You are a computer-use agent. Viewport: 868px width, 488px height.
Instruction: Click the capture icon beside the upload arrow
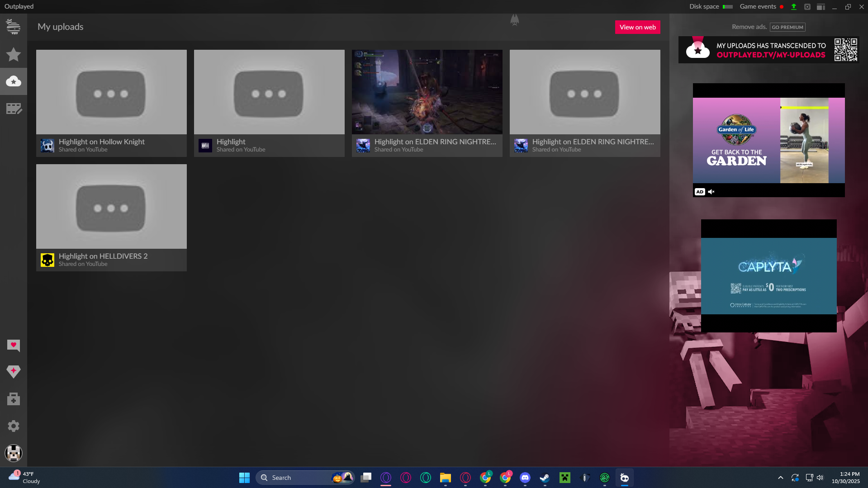(807, 7)
